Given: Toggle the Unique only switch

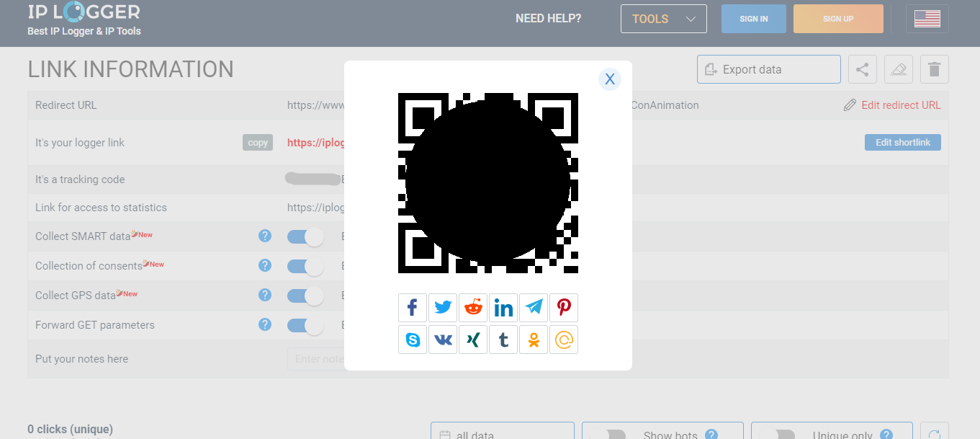Looking at the screenshot, I should click(x=777, y=435).
